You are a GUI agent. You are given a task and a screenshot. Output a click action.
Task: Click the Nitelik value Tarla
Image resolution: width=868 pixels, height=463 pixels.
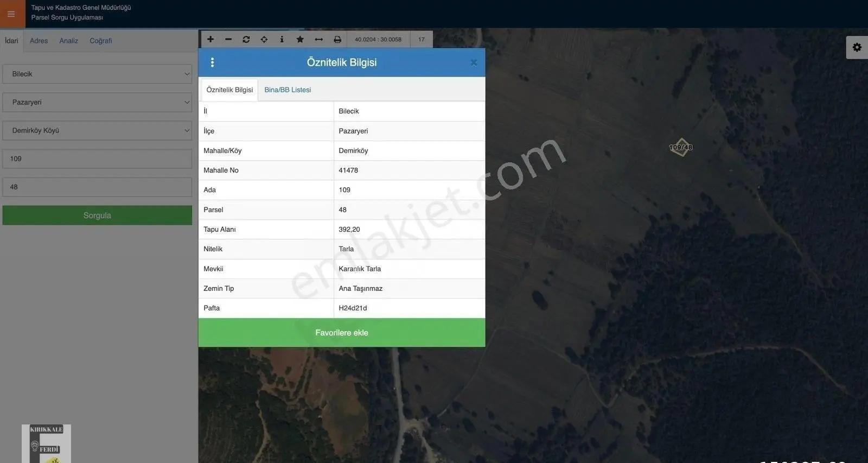pyautogui.click(x=346, y=249)
